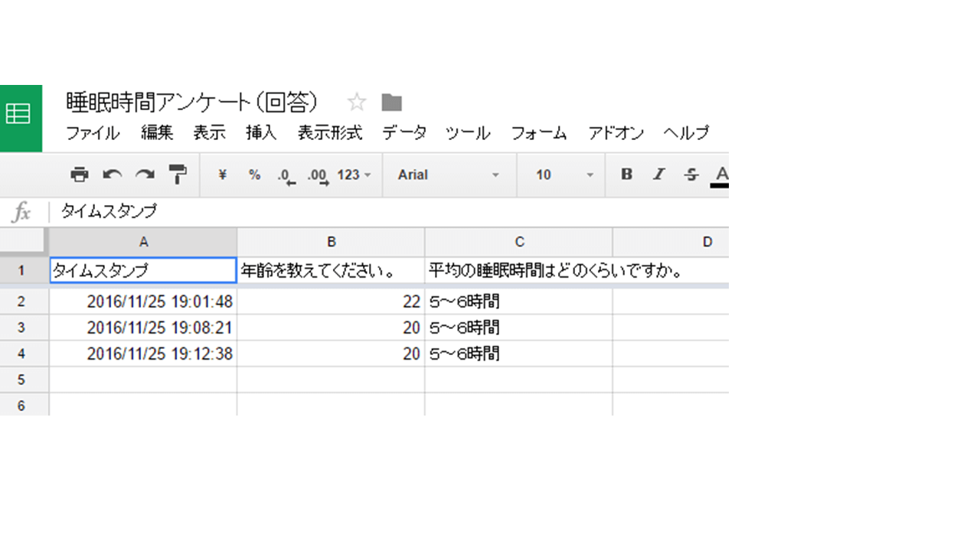Toggle italic formatting
The height and width of the screenshot is (551, 980).
tap(658, 174)
